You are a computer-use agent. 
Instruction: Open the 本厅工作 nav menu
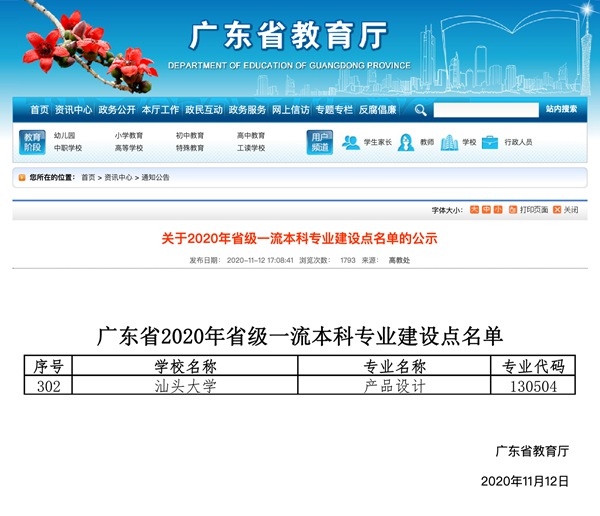click(160, 110)
